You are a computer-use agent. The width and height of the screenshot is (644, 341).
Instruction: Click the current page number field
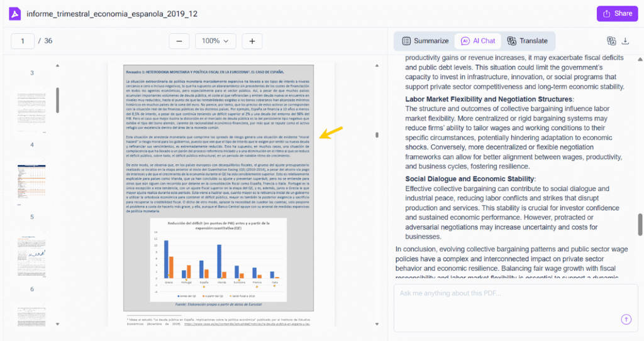coord(23,41)
